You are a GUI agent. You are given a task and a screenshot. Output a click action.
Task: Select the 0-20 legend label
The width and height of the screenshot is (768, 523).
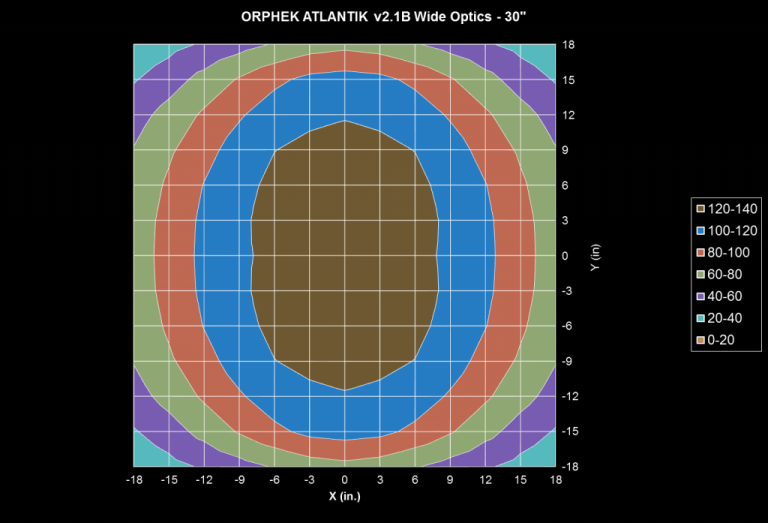pos(720,340)
